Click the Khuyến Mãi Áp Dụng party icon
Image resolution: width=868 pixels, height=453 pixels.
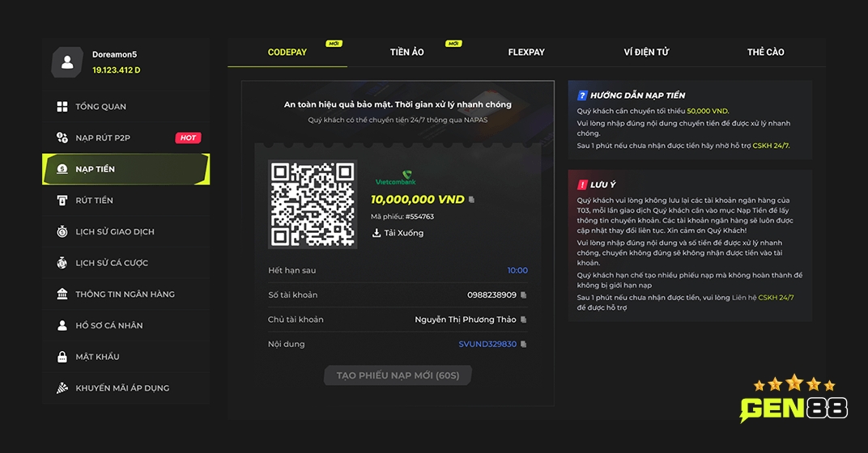point(62,387)
